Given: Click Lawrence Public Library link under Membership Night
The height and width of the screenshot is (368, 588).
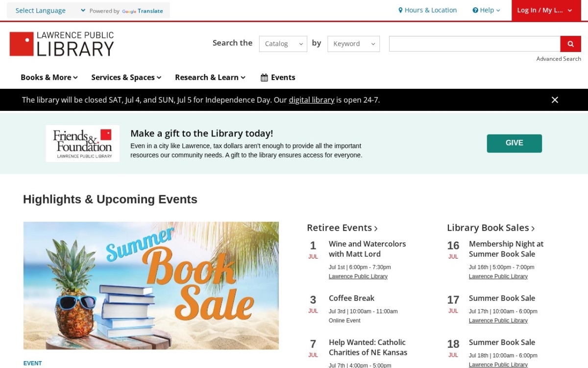Looking at the screenshot, I should point(498,277).
